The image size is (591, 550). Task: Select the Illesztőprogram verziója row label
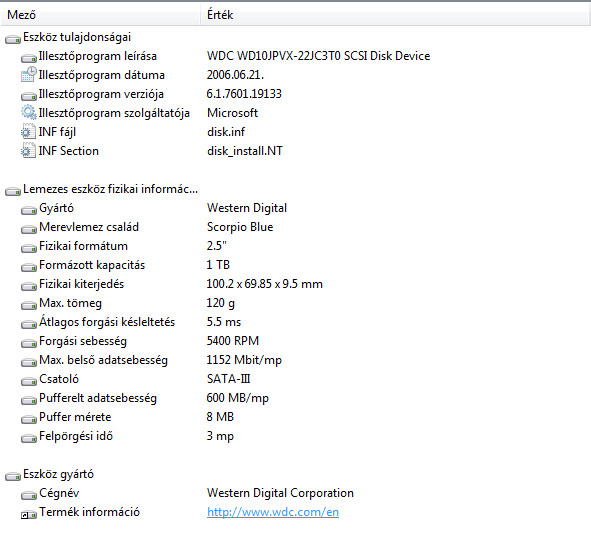click(101, 94)
